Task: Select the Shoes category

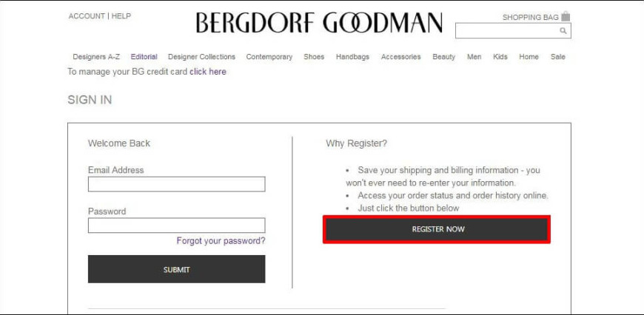Action: click(314, 57)
